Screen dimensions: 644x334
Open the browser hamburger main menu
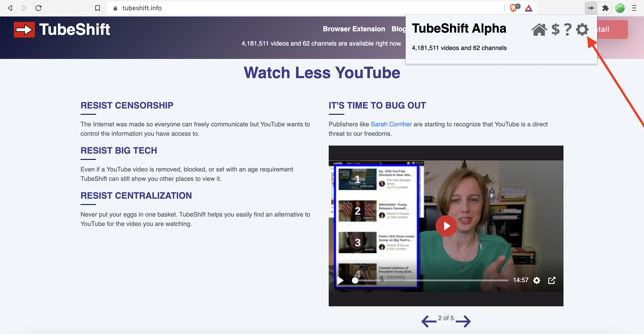pos(634,8)
